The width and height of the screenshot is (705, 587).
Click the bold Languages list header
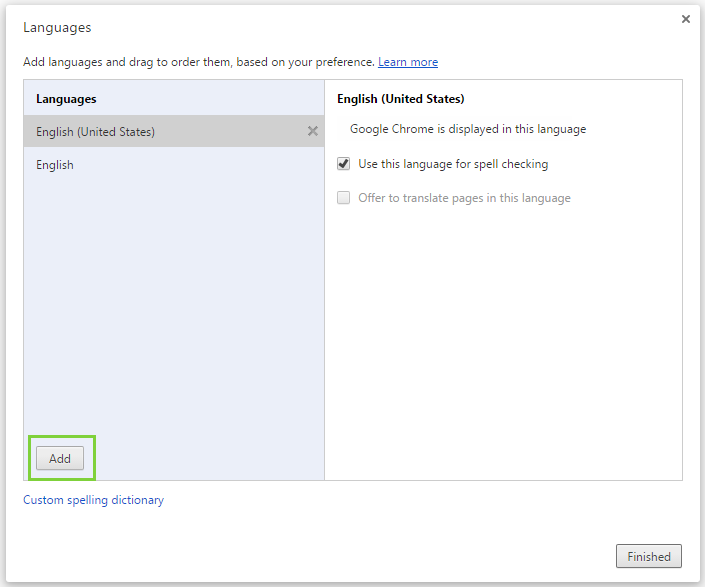pos(66,99)
